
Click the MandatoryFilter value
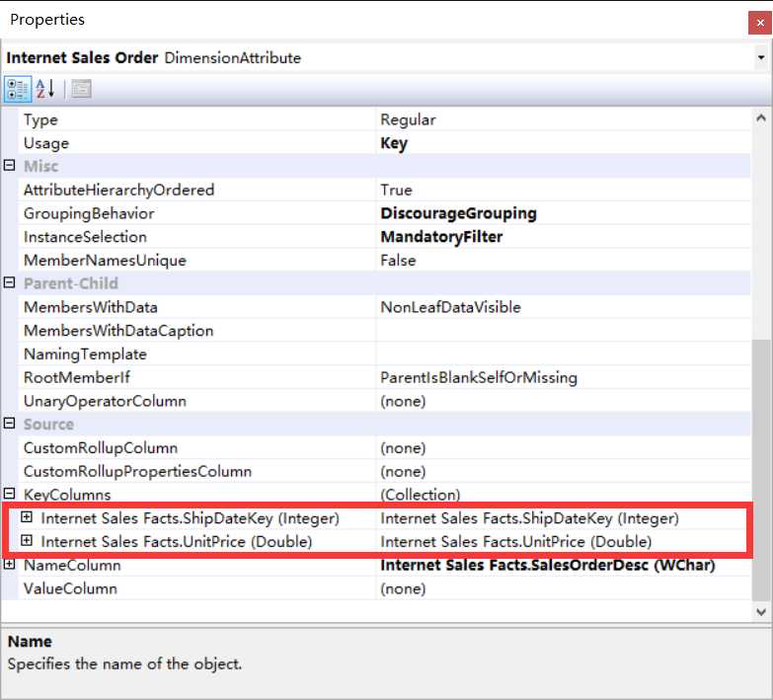(441, 237)
